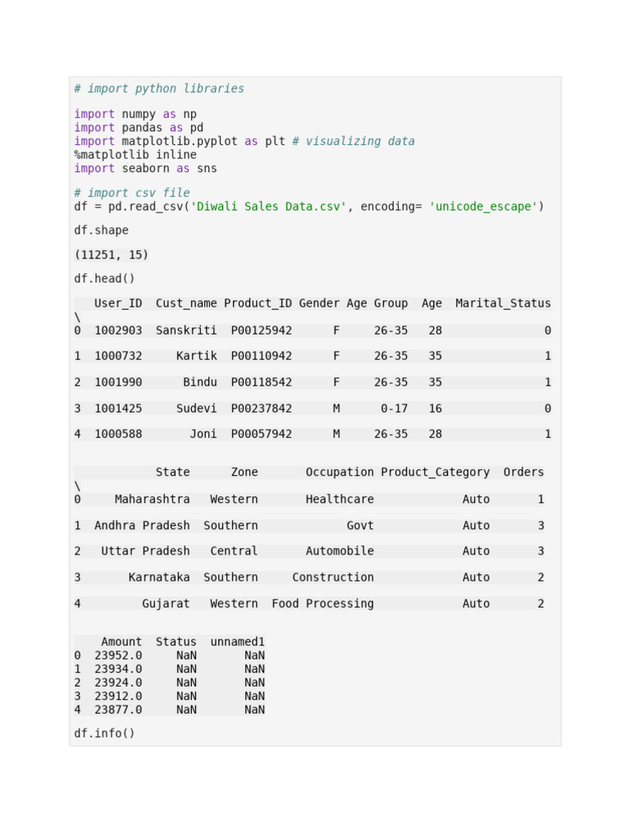Image resolution: width=630 pixels, height=840 pixels.
Task: Click the 'unicode_escape' encoding string
Action: [483, 206]
